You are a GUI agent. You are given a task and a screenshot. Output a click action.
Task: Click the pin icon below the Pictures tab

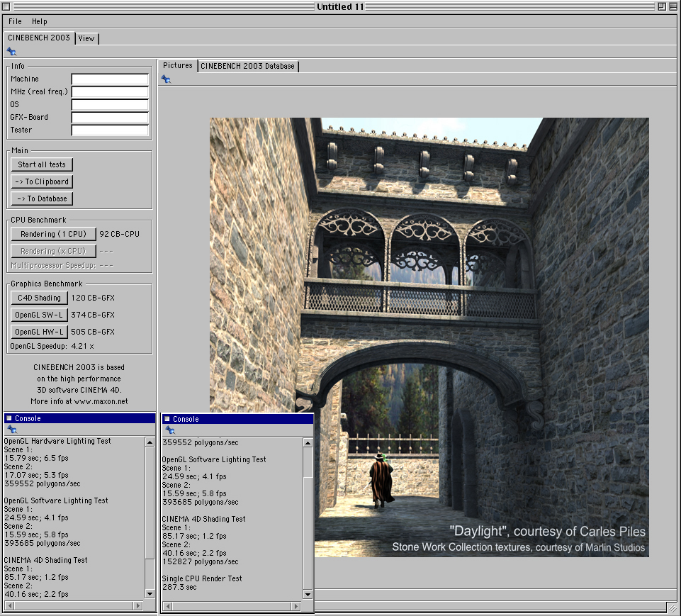click(x=166, y=79)
